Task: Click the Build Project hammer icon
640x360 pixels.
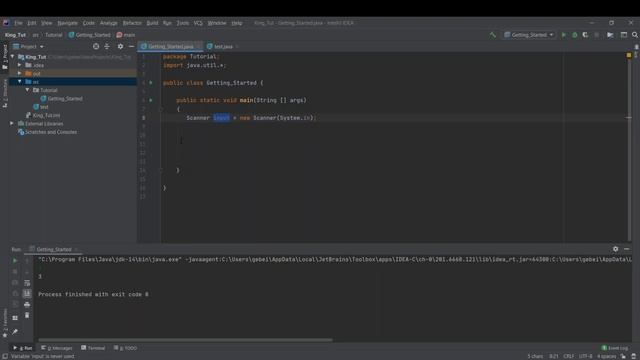Action: tap(493, 35)
